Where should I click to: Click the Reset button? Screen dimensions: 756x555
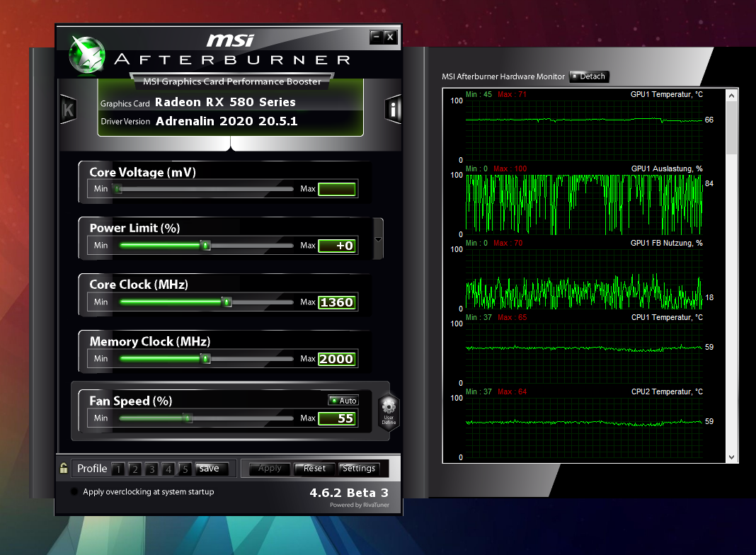(x=314, y=468)
